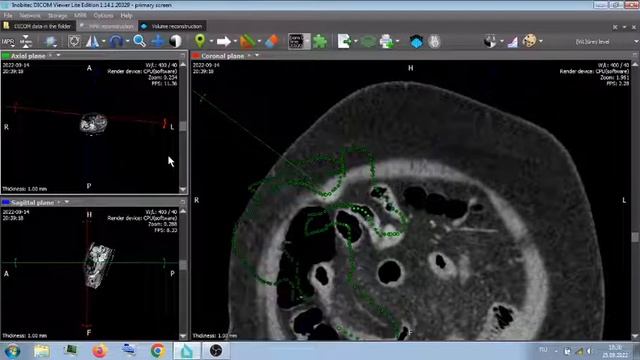Image resolution: width=640 pixels, height=360 pixels.
Task: Click the Axial plane scrollbar down arrow
Action: pyautogui.click(x=183, y=189)
